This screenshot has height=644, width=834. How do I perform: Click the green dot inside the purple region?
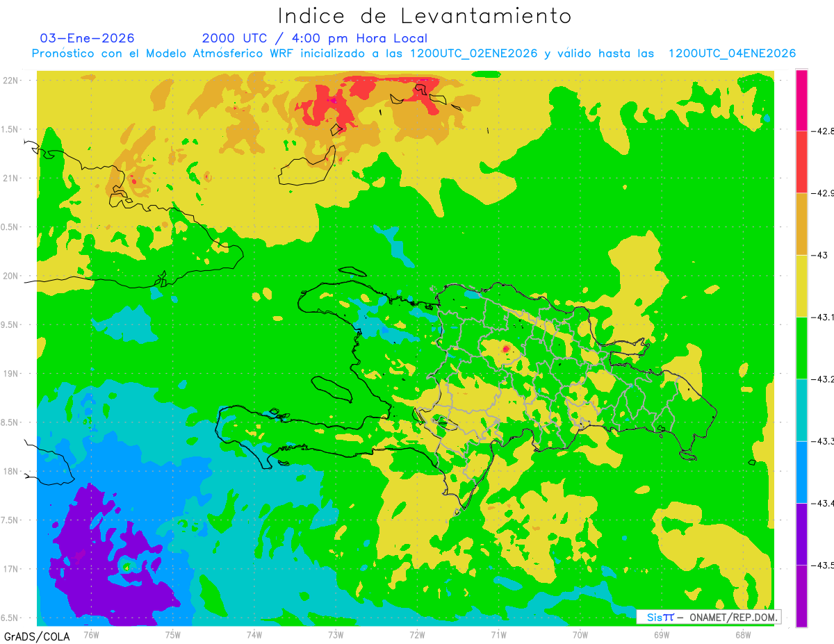(126, 567)
